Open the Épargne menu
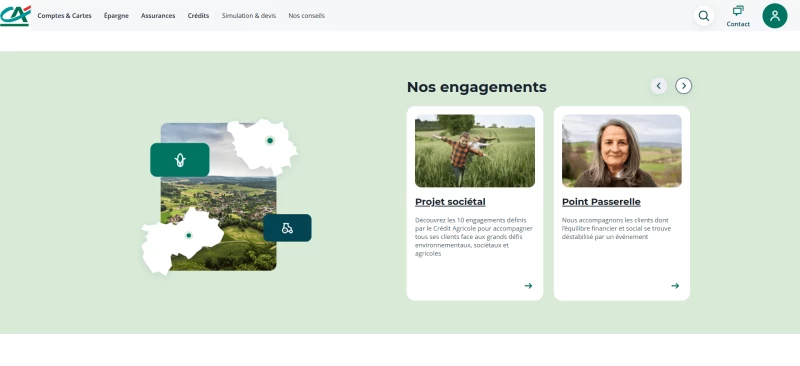Image resolution: width=800 pixels, height=366 pixels. 116,16
